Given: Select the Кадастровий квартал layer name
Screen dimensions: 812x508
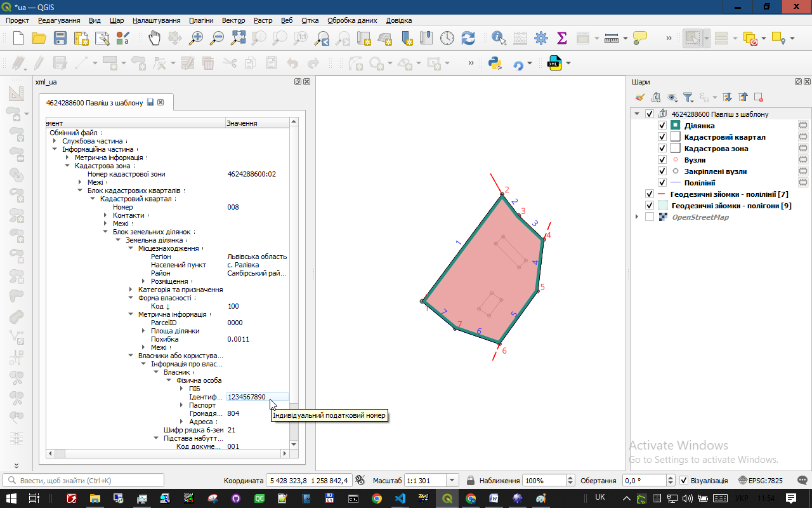Looking at the screenshot, I should pyautogui.click(x=724, y=137).
